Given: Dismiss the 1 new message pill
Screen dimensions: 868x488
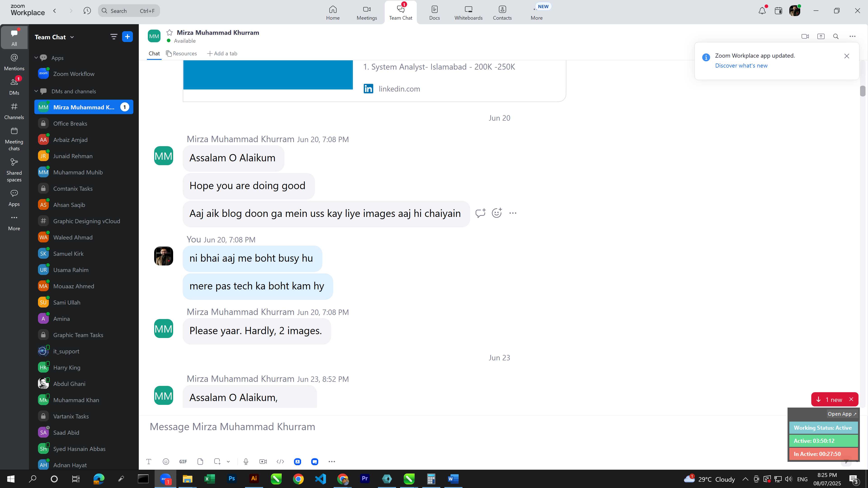Looking at the screenshot, I should click(x=851, y=399).
